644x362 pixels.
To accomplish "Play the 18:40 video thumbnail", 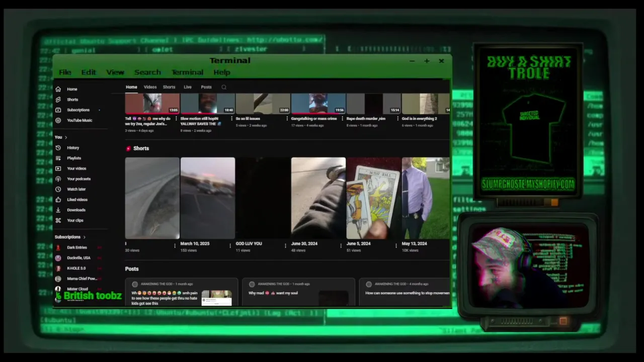I will [208, 104].
